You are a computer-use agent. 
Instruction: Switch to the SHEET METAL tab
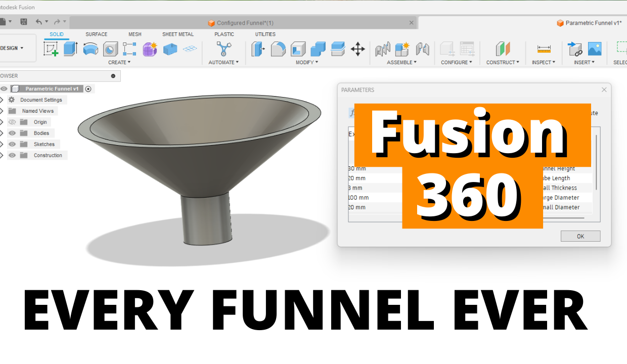click(x=178, y=34)
